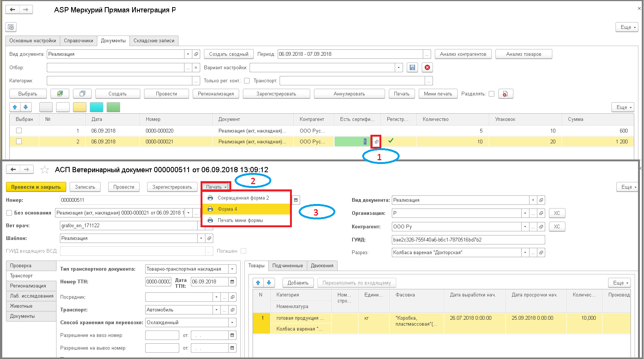Image resolution: width=644 pixels, height=359 pixels.
Task: Save settings variant with floppy disk icon
Action: click(x=412, y=67)
